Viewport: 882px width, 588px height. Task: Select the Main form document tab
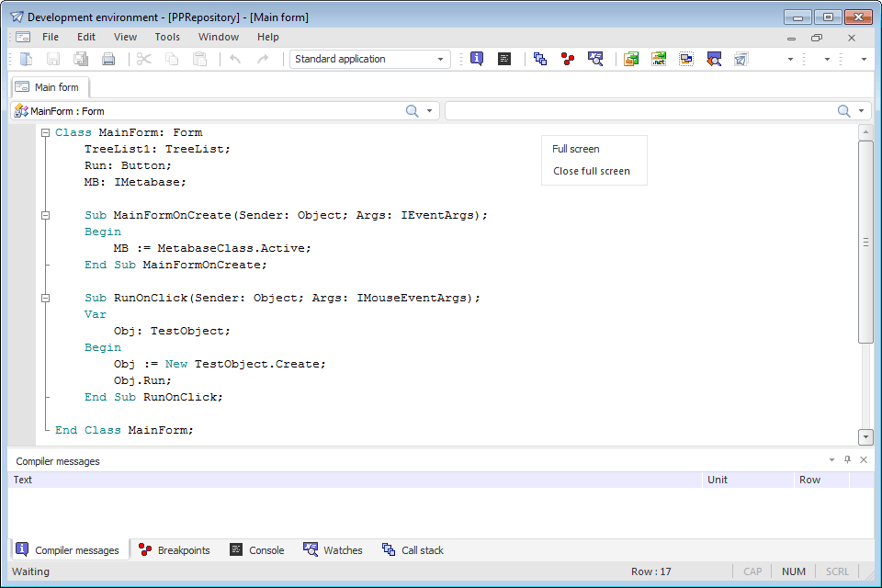50,87
